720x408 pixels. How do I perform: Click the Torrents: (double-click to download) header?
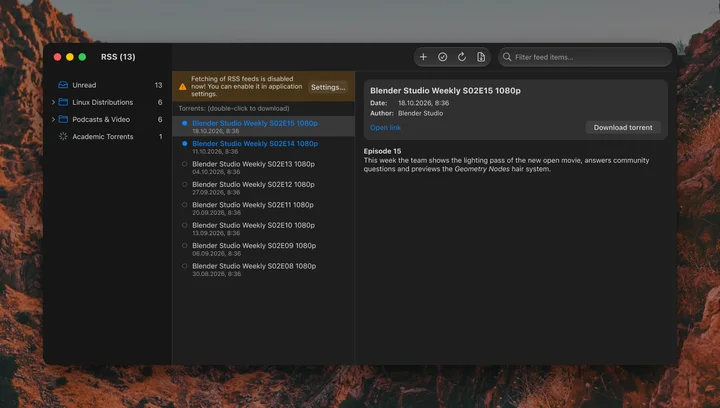pyautogui.click(x=234, y=108)
